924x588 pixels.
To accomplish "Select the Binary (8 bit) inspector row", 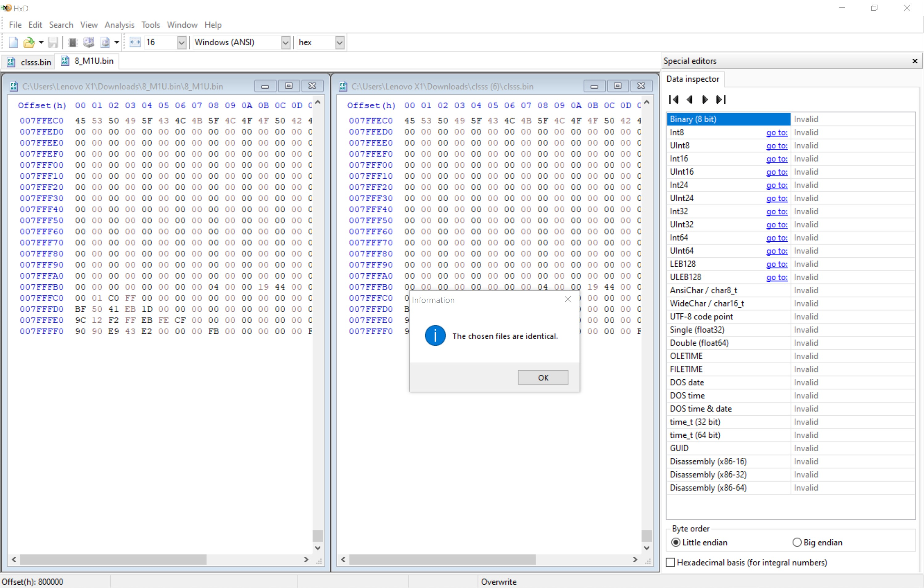I will point(791,119).
